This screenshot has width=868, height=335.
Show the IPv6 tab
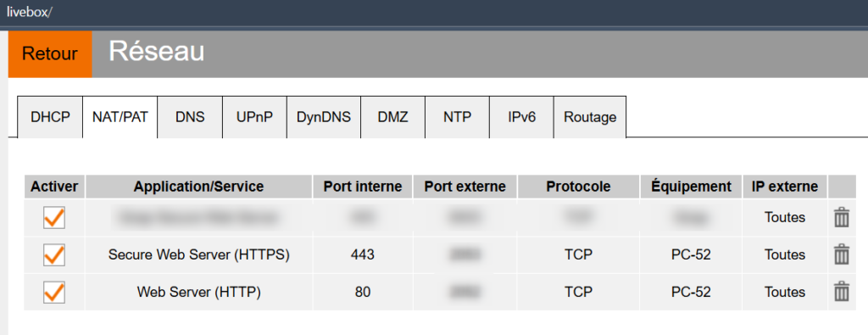[521, 117]
